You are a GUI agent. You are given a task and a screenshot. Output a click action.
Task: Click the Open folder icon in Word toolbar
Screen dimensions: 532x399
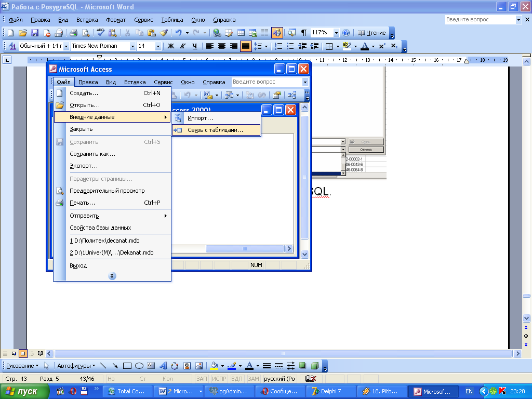point(23,33)
